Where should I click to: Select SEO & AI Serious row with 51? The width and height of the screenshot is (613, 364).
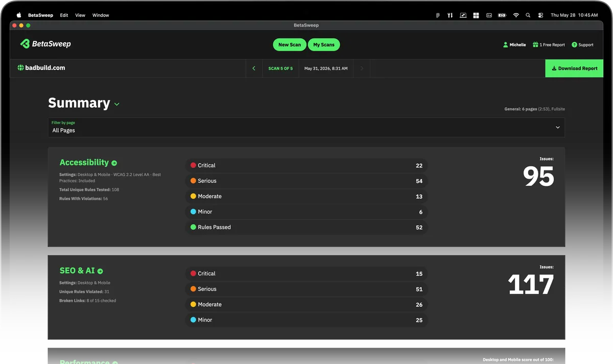click(306, 289)
